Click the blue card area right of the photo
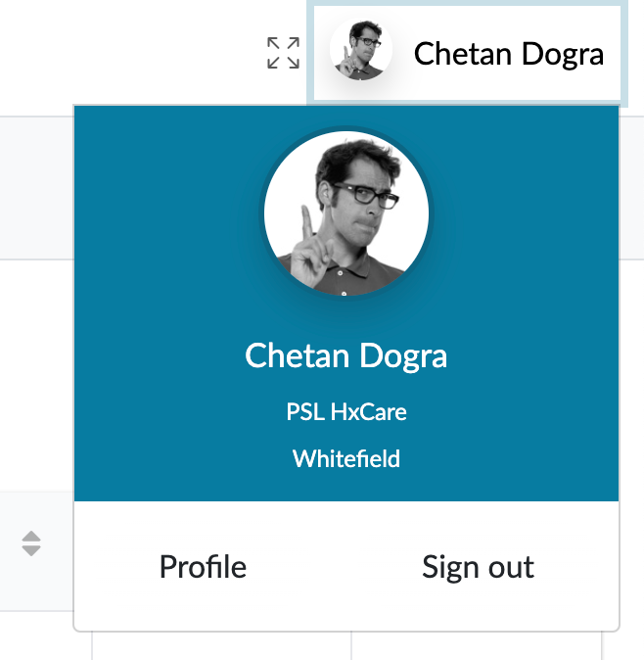Image resolution: width=644 pixels, height=660 pixels. [x=529, y=215]
